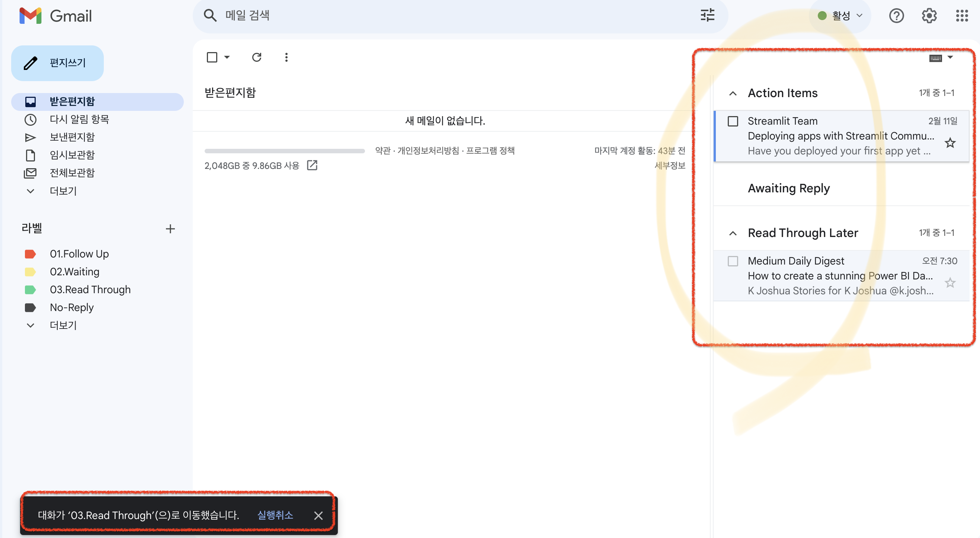The image size is (980, 538).
Task: Open storage details via external link icon
Action: (x=312, y=166)
